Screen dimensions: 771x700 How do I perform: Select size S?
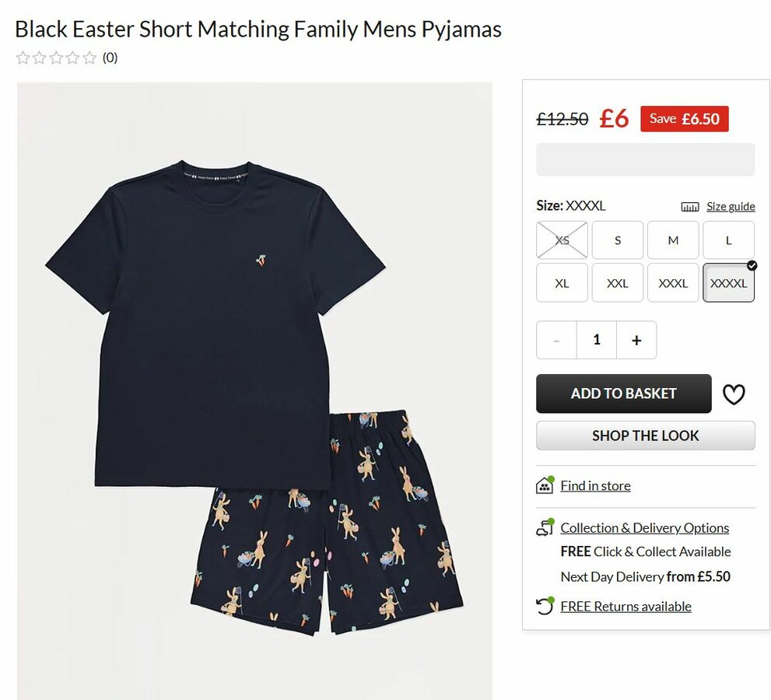(x=618, y=240)
